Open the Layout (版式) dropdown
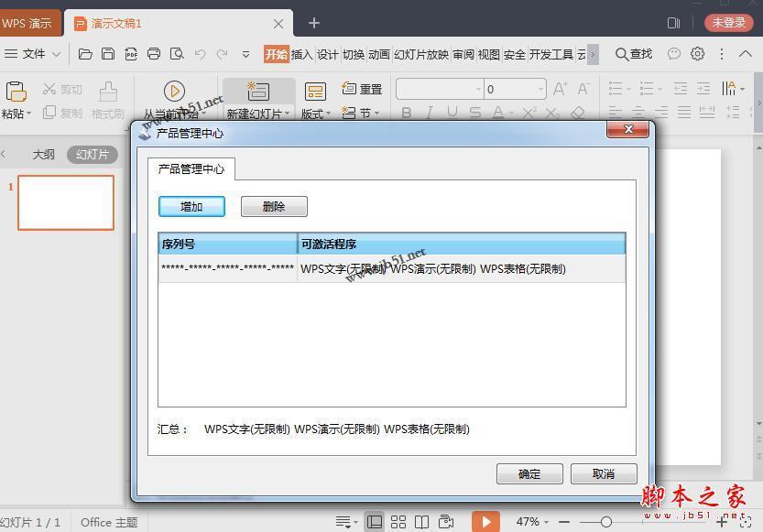 315,114
